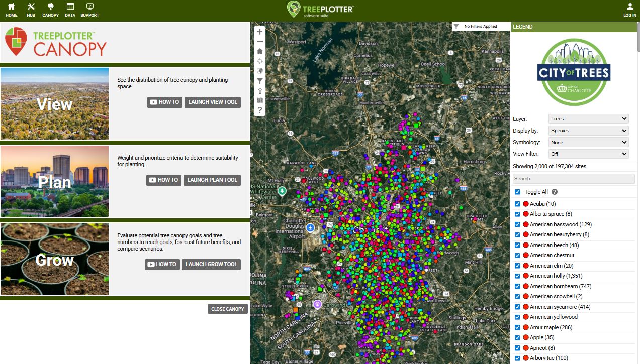Go to the Data menu
640x364 pixels.
coord(70,10)
